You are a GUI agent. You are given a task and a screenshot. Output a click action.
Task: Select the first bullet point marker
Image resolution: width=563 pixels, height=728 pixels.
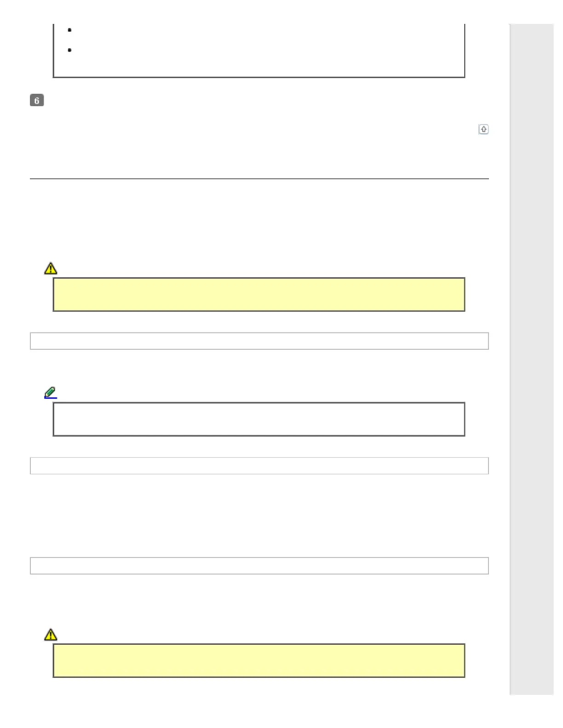tap(69, 30)
